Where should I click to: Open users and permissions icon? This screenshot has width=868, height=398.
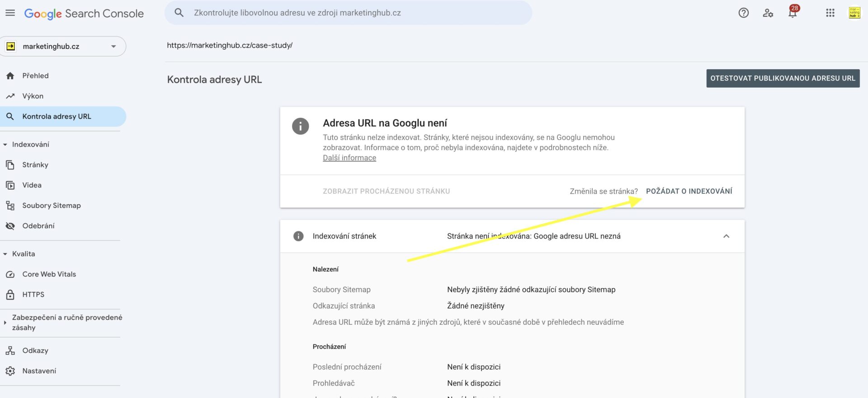[768, 13]
